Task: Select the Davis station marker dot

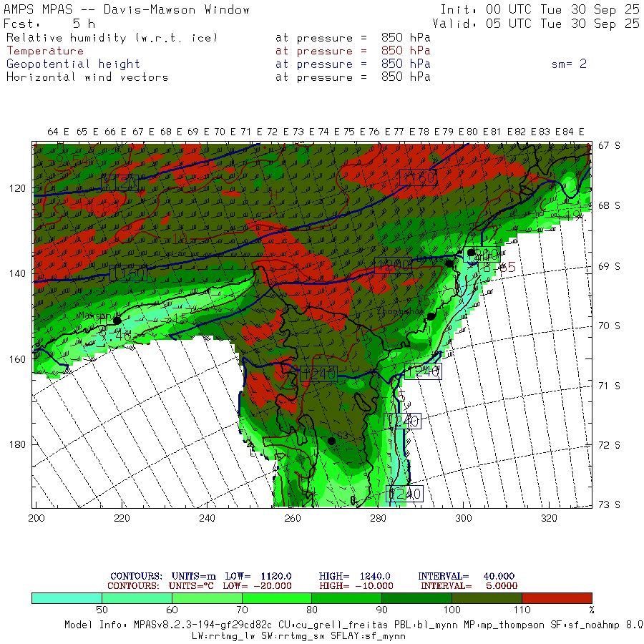Action: 449,263
